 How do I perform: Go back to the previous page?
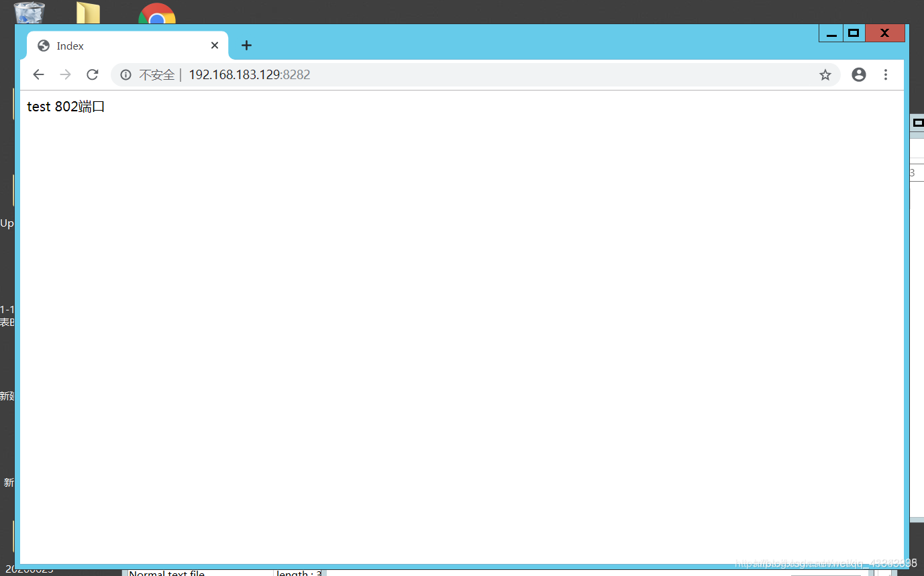(38, 74)
